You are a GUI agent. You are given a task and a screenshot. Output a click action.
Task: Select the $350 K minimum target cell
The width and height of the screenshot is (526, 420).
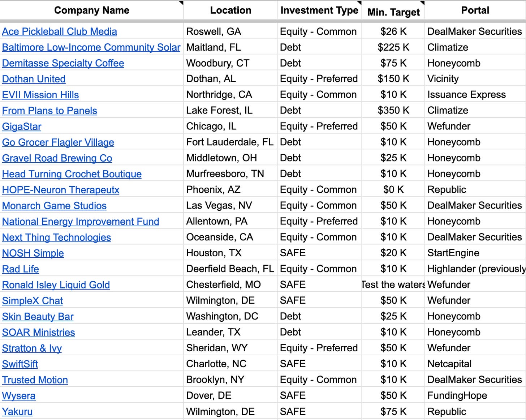pos(393,111)
